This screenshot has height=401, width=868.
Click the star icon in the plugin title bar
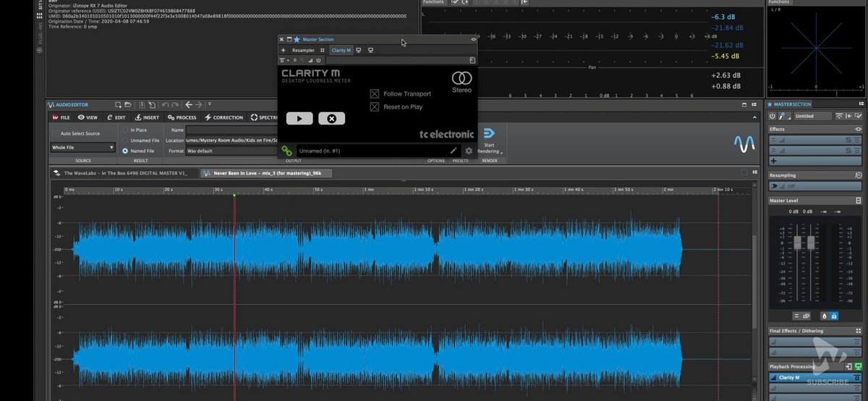297,39
